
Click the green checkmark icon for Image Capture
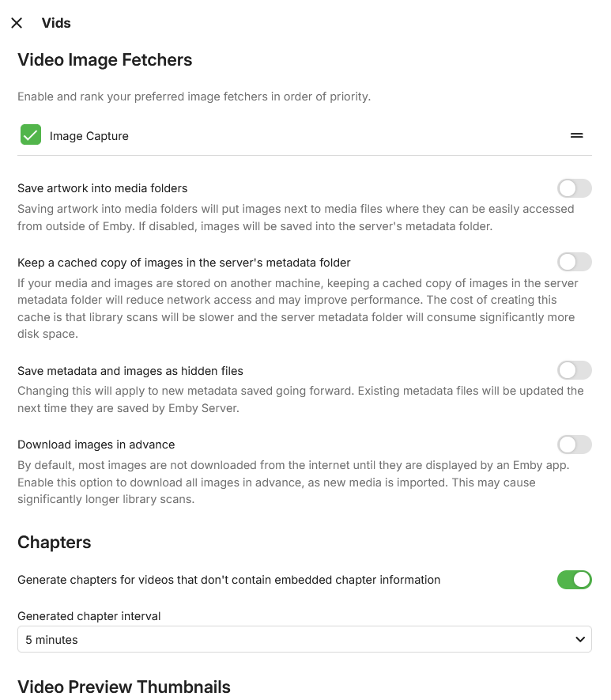30,134
